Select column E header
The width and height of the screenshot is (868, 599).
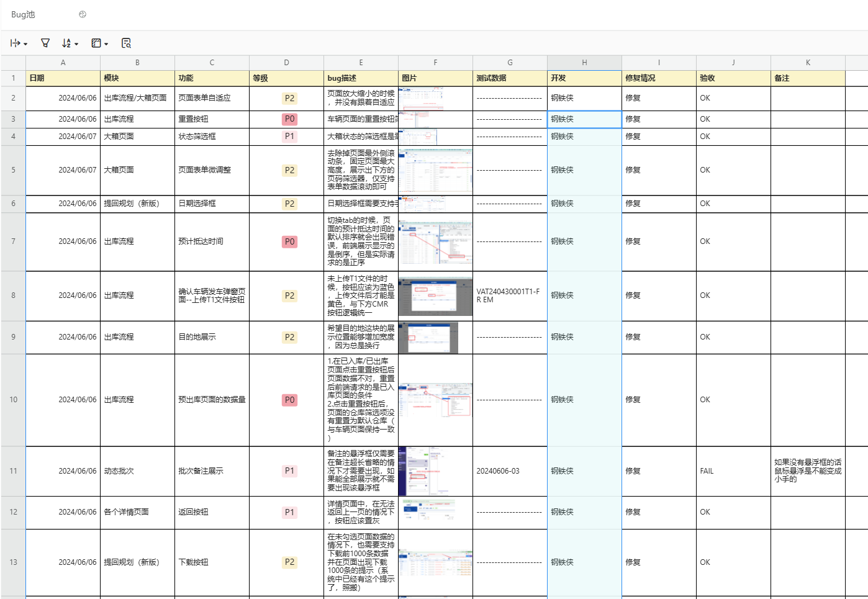tap(361, 63)
